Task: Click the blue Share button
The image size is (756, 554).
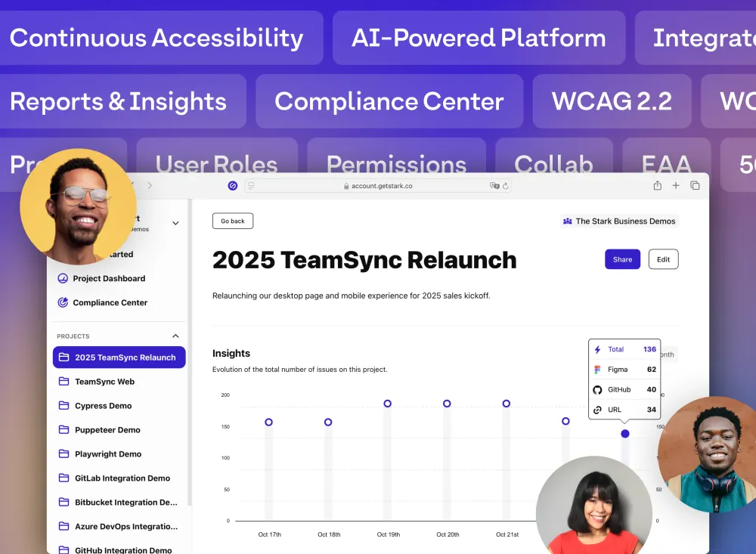Action: pos(622,259)
